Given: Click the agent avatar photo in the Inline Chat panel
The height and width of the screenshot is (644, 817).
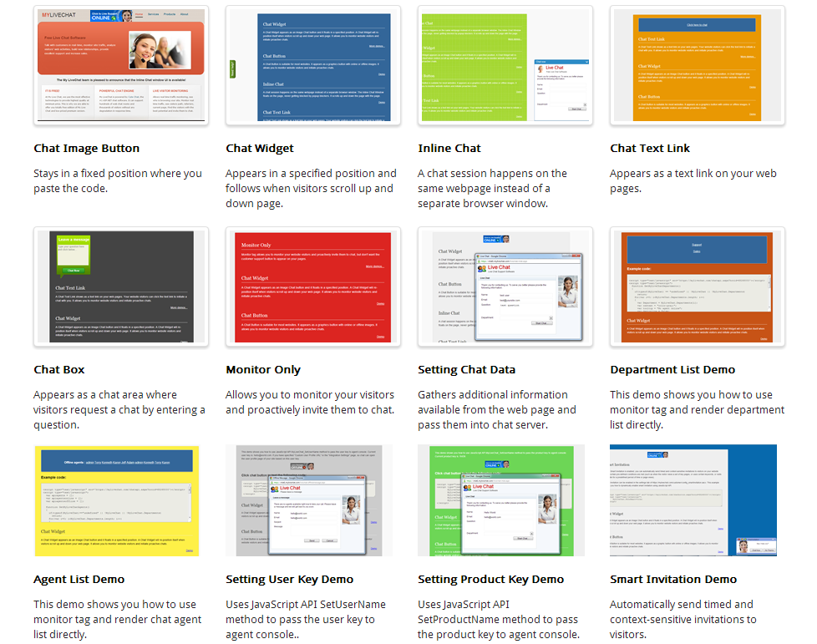Looking at the screenshot, I should pyautogui.click(x=540, y=68).
